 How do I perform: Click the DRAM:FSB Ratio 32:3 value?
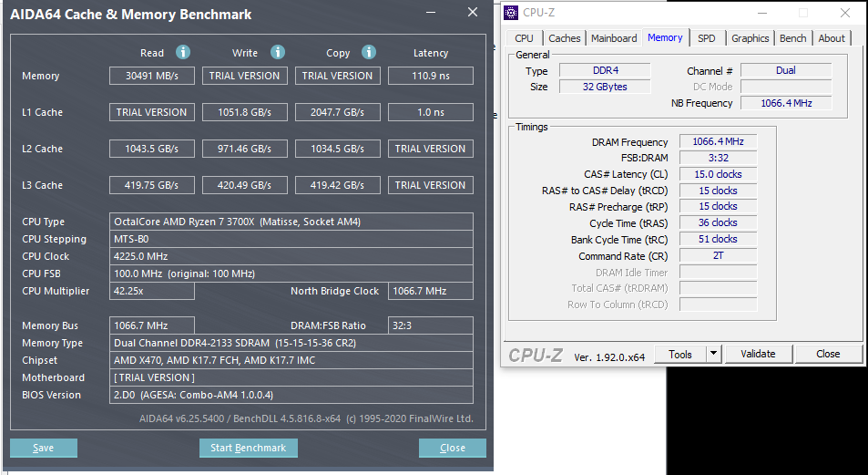431,325
